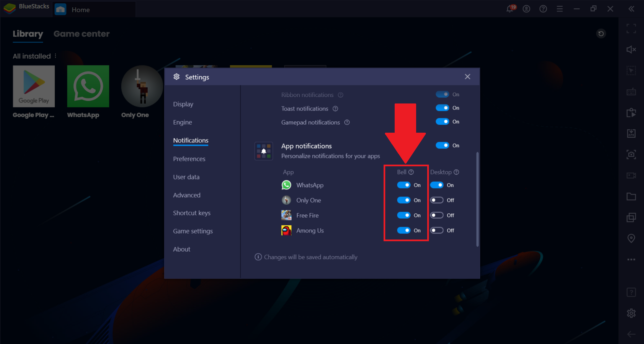Show more sidebar tools via three dots
Viewport: 644px width, 344px height.
pos(631,259)
